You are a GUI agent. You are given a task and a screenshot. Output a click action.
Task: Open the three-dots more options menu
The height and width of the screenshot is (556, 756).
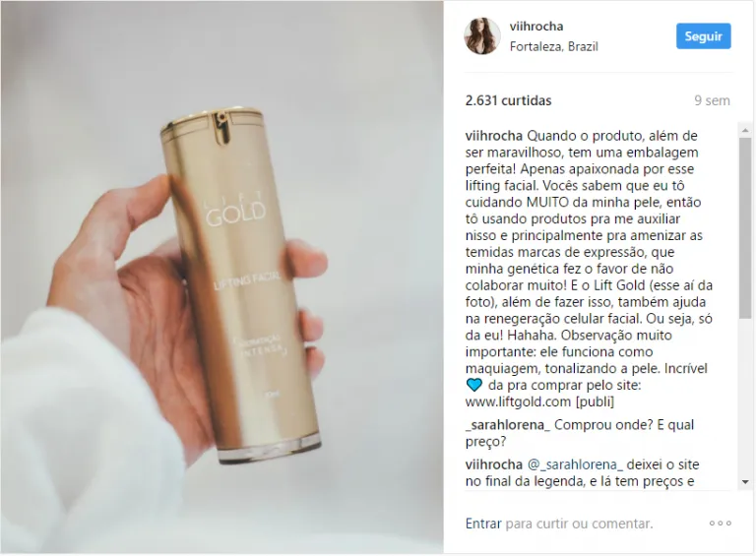coord(721,524)
